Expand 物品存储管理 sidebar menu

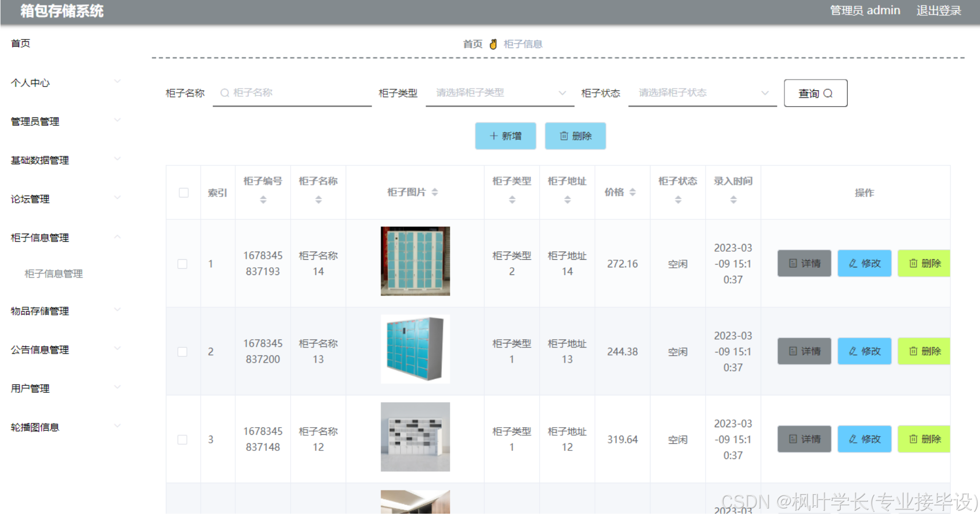pyautogui.click(x=66, y=311)
